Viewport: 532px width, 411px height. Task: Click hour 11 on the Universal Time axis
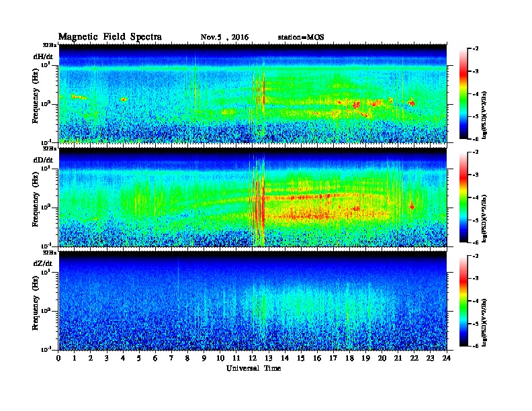coord(236,359)
